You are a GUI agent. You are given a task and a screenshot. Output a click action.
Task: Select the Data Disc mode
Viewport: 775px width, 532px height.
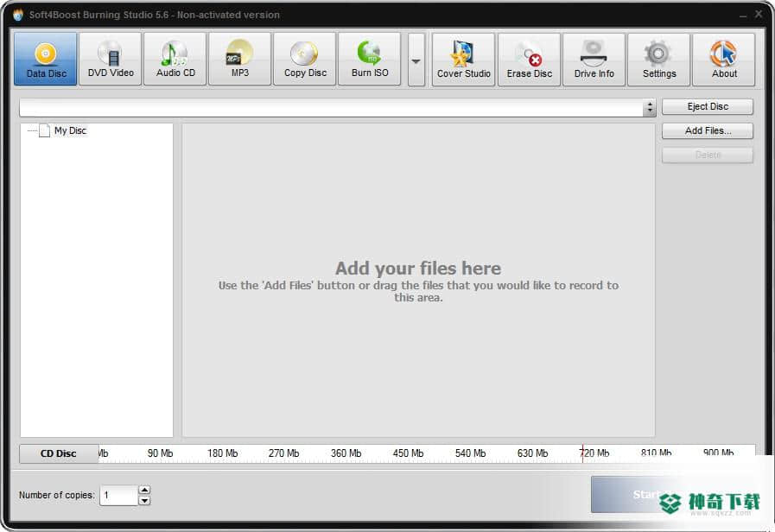[x=46, y=59]
